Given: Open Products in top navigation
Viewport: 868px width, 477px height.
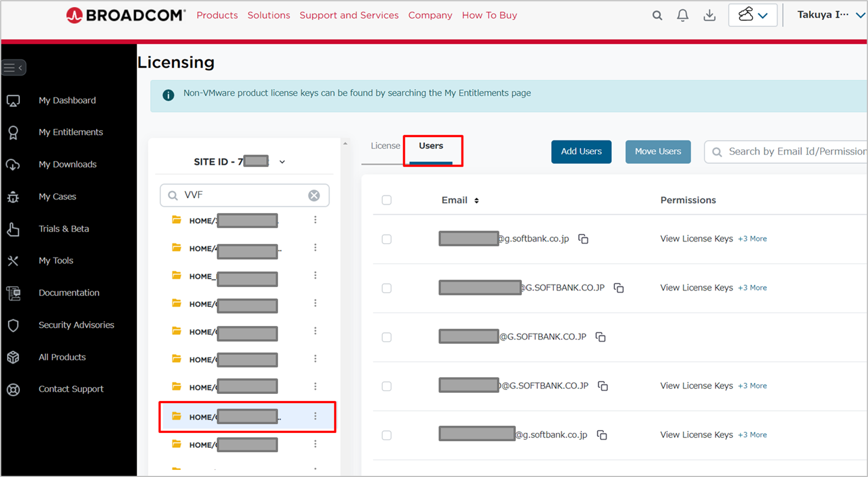Looking at the screenshot, I should click(x=217, y=15).
